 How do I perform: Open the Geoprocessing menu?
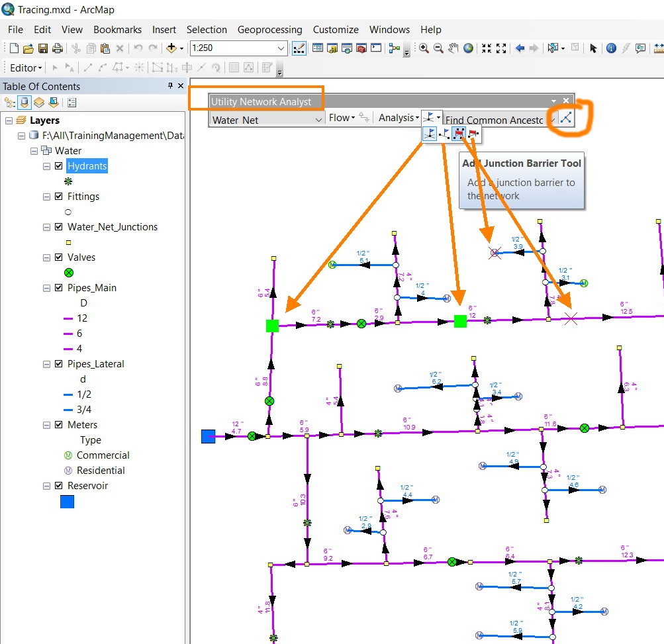tap(269, 30)
